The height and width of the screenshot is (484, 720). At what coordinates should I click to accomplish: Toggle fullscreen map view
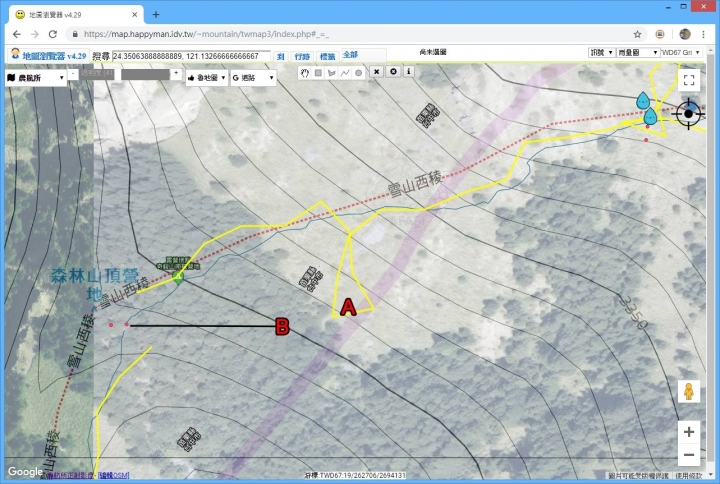[689, 80]
